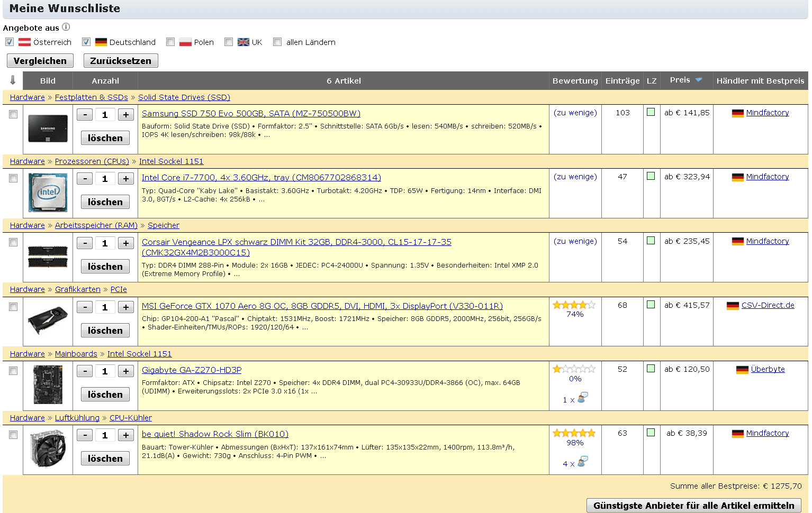
Task: Open Festplatten & SSDs category link
Action: (92, 97)
